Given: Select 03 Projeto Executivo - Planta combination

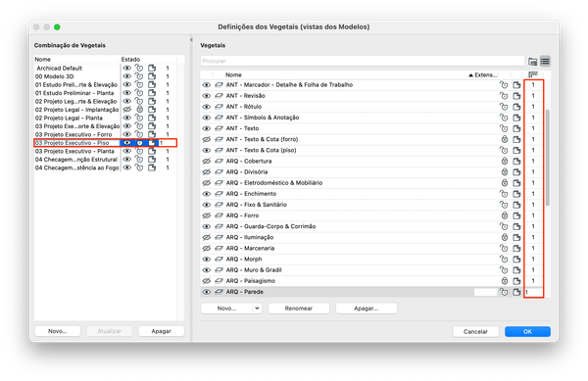Looking at the screenshot, I should [x=74, y=151].
